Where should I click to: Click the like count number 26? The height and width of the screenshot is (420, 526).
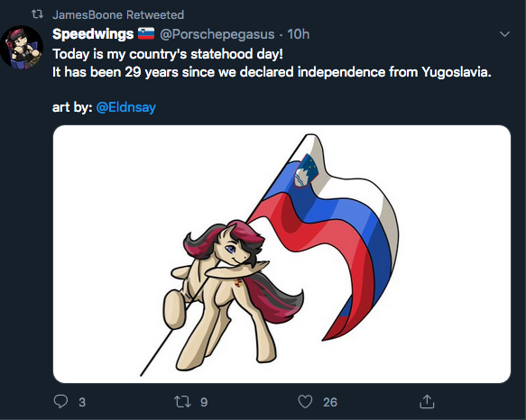click(330, 402)
